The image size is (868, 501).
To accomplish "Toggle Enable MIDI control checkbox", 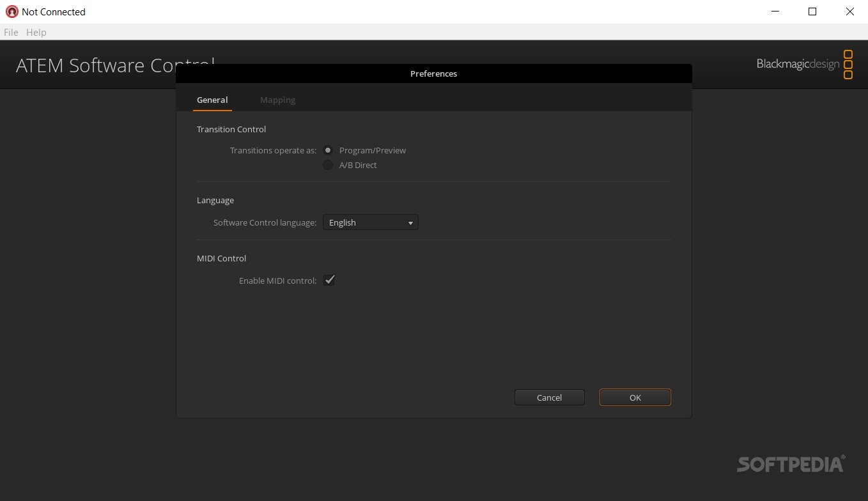I will (329, 280).
